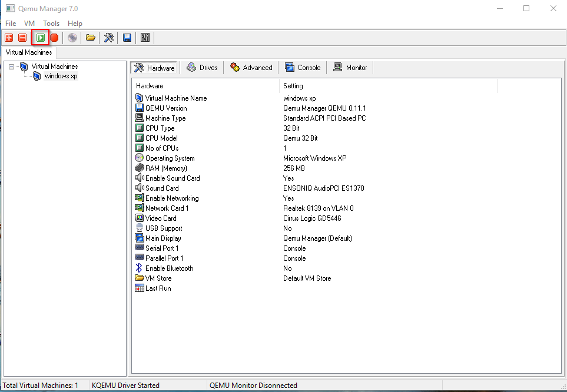
Task: Click the CPU Model chip icon
Action: tap(139, 138)
